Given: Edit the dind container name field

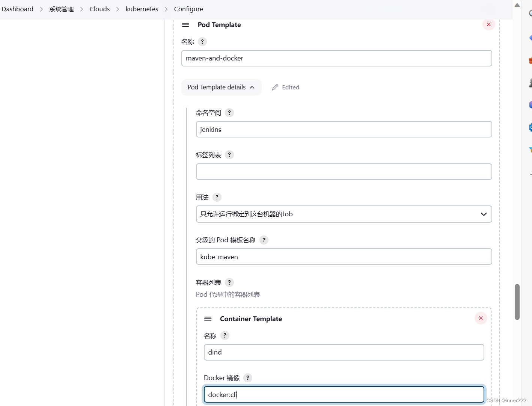Looking at the screenshot, I should 344,352.
